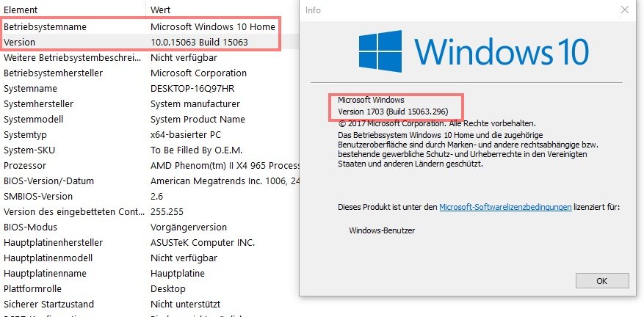The width and height of the screenshot is (644, 317).
Task: Select the BIOS-Version/-Datum row
Action: 150,181
